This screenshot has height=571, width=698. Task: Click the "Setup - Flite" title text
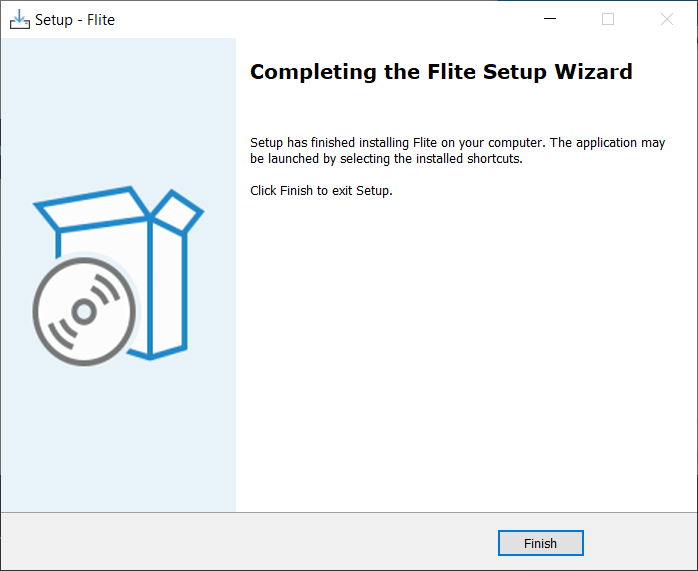(75, 19)
